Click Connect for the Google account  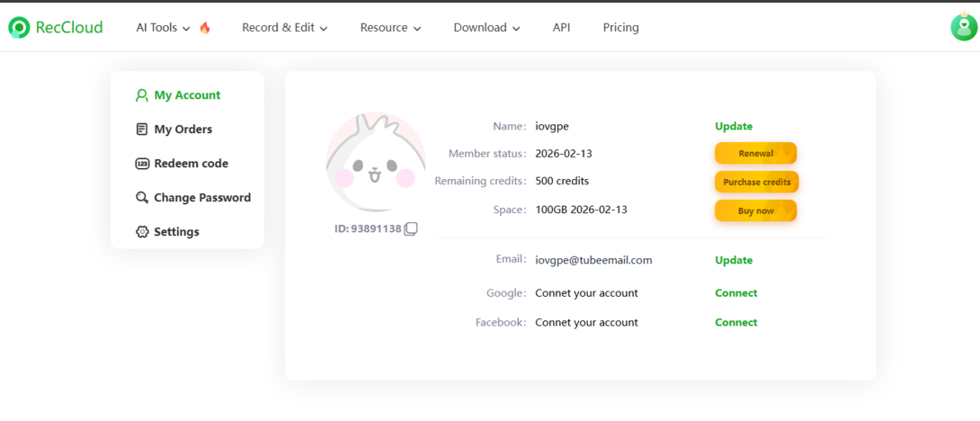coord(736,292)
